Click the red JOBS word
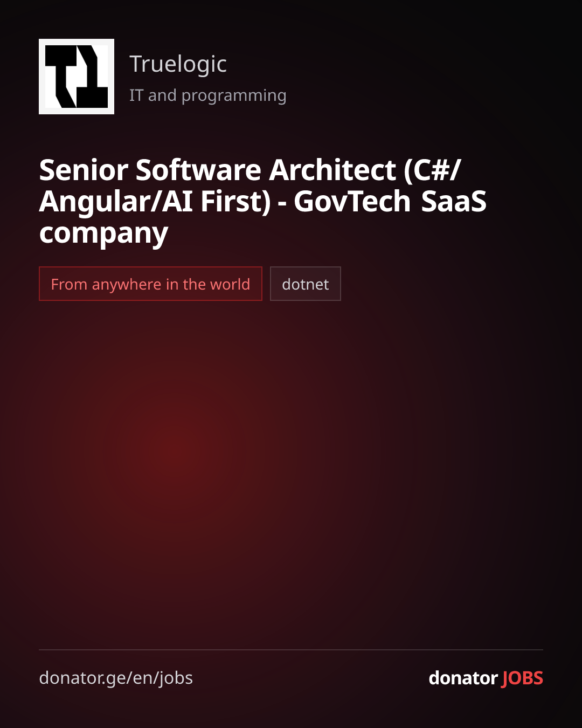Viewport: 582px width, 728px height. pos(522,678)
